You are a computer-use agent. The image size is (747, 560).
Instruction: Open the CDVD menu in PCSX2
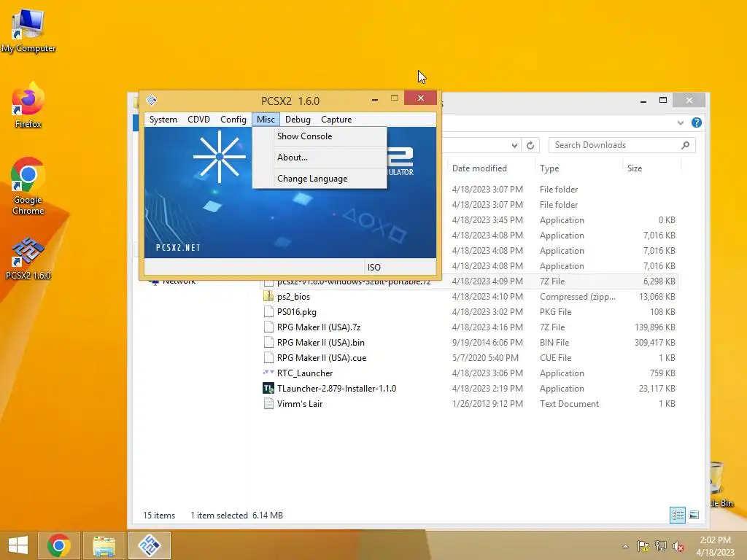point(198,120)
